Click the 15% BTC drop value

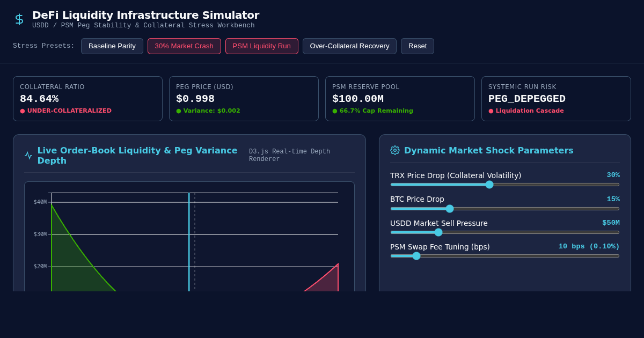pos(613,199)
